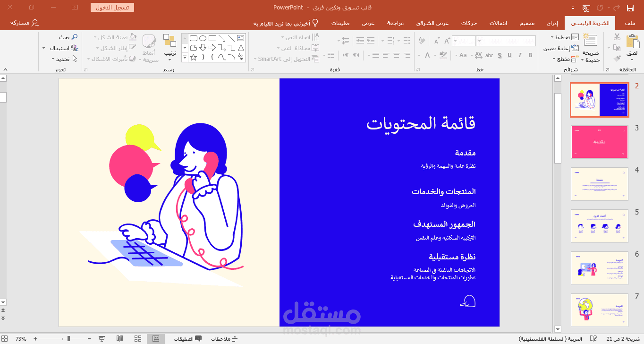The height and width of the screenshot is (344, 644).
Task: Click the Copy icon in clipboard group
Action: (617, 48)
